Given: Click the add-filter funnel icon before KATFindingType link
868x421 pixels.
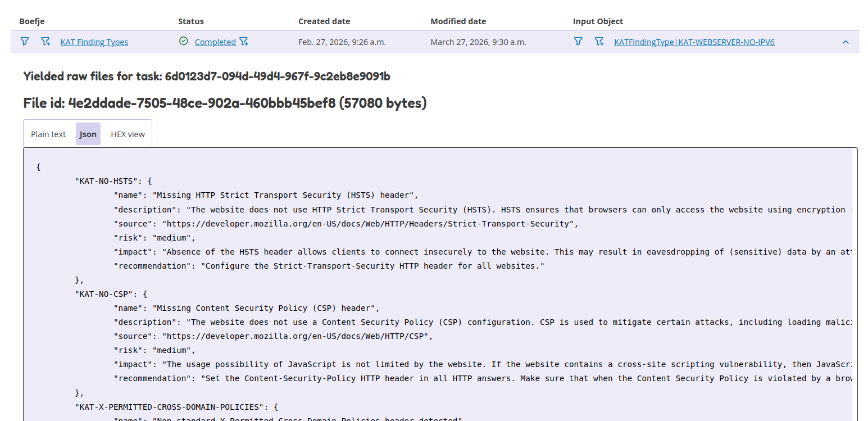Looking at the screenshot, I should pyautogui.click(x=599, y=42).
